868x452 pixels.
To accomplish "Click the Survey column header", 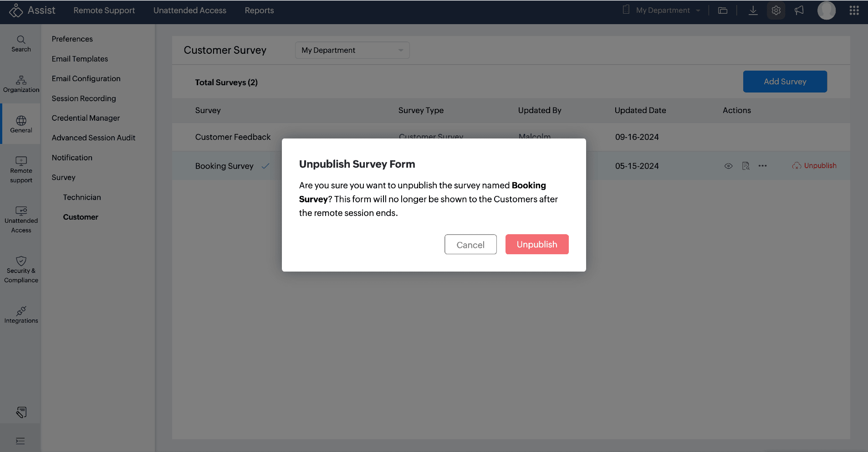I will (x=208, y=110).
